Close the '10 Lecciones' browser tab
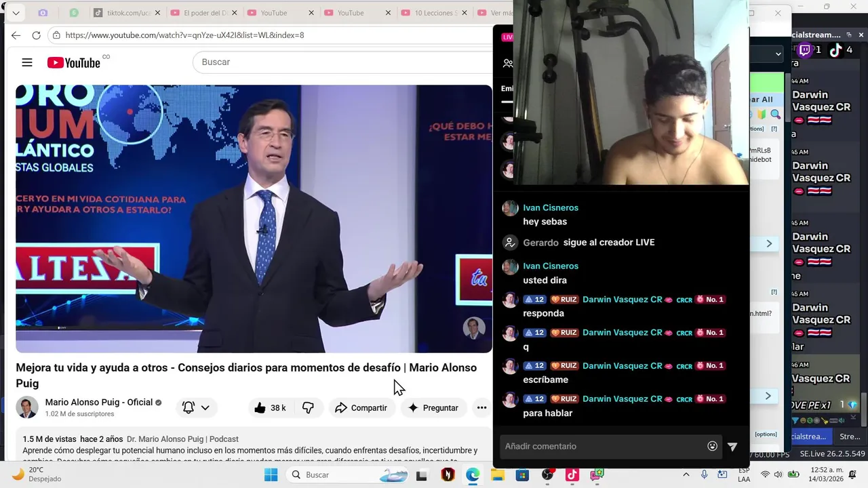Screen dimensions: 868x488 coord(465,13)
